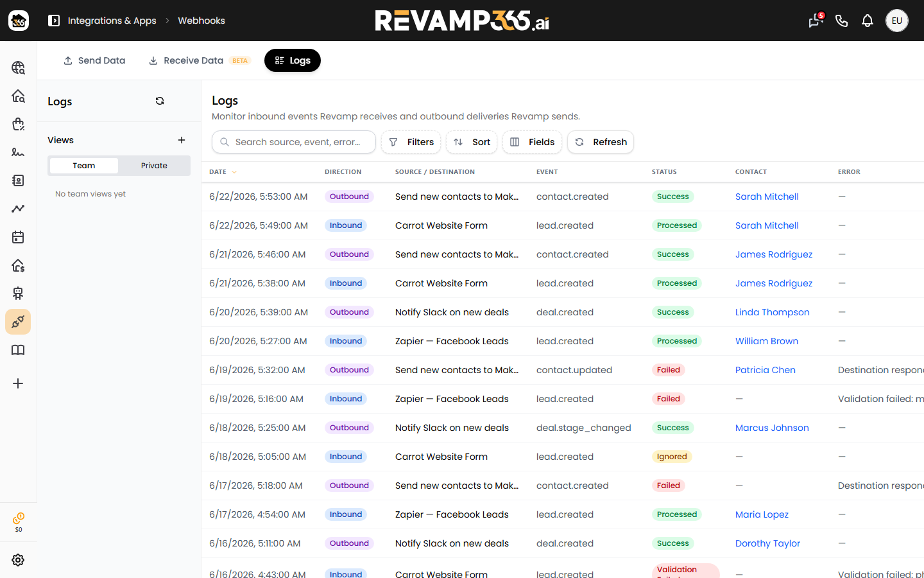
Task: Select the Logs tab
Action: pos(293,60)
